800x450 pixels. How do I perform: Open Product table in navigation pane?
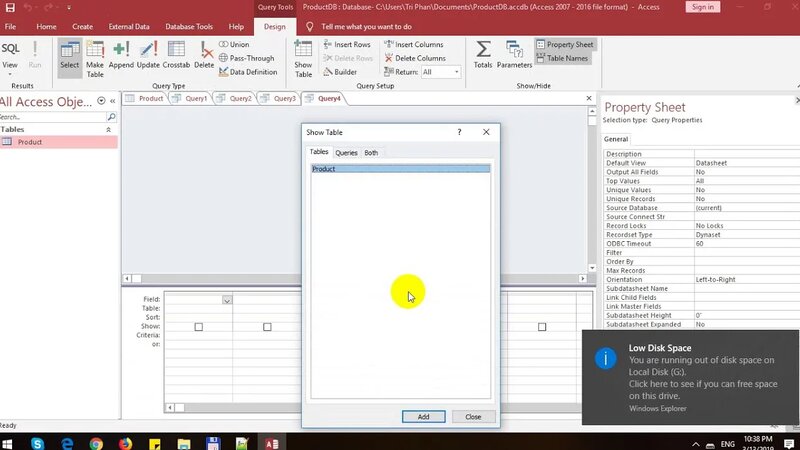[59, 142]
